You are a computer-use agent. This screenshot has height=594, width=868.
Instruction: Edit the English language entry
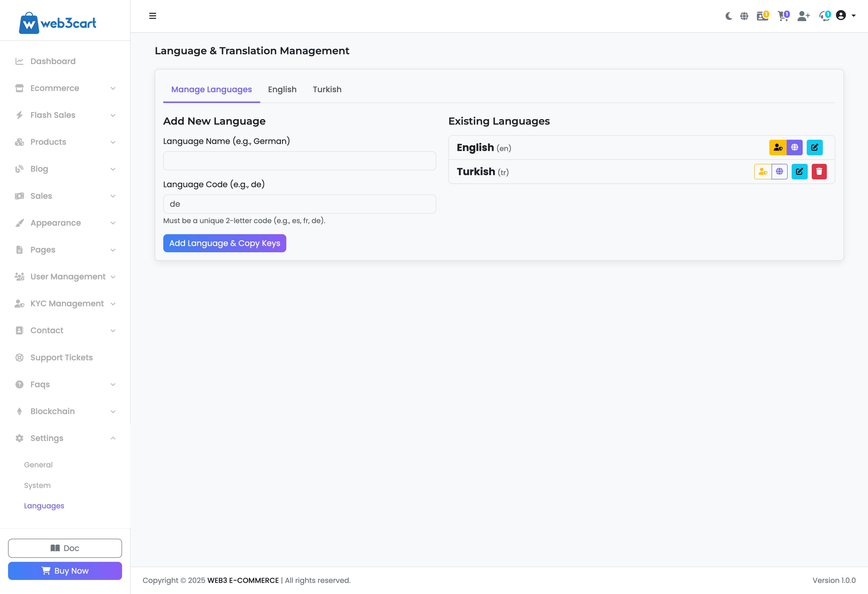(x=814, y=147)
